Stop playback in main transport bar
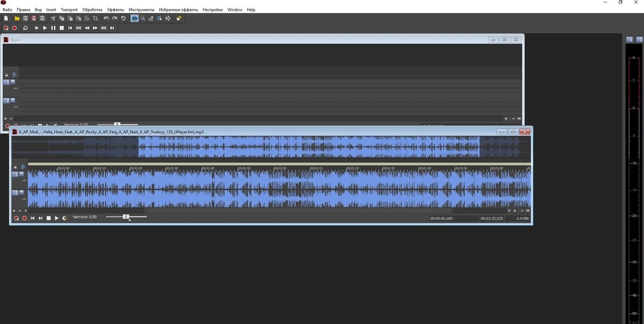The image size is (644, 324). (62, 28)
